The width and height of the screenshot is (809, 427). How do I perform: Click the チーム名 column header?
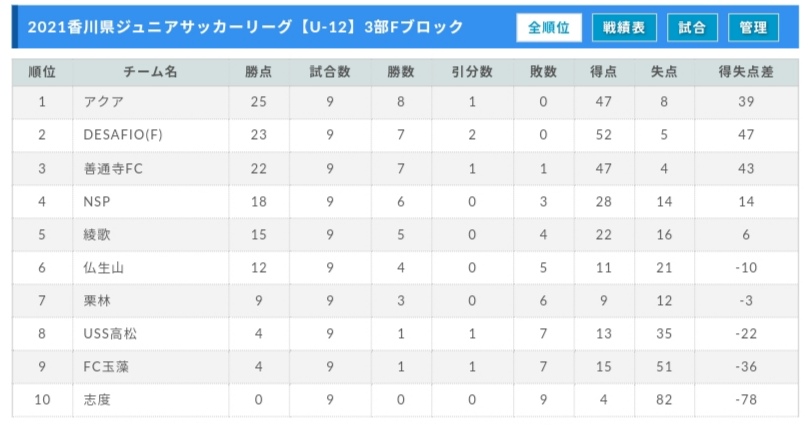151,72
